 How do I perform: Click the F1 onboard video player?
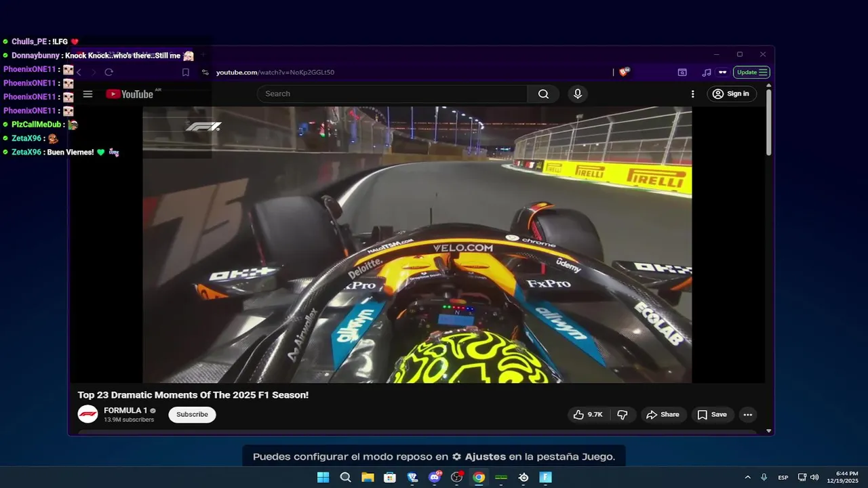click(x=417, y=245)
